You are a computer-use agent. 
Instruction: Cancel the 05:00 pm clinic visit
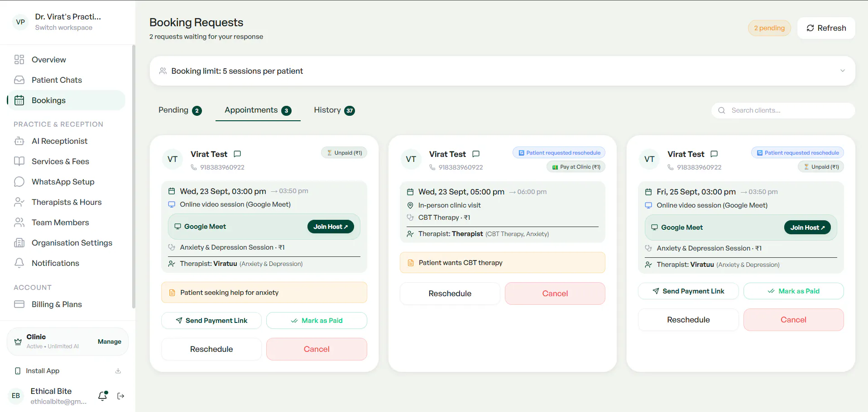coord(555,294)
